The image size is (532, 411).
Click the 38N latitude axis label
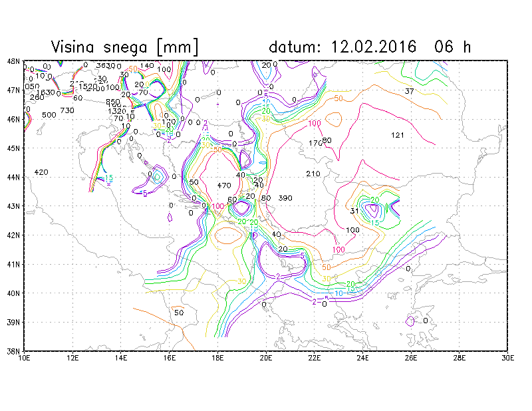pyautogui.click(x=13, y=351)
